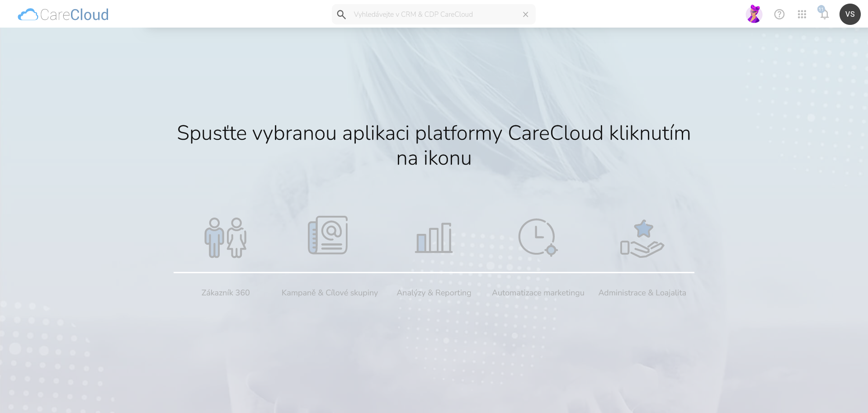
Task: Open the Analýzy & Reporting bar chart icon
Action: point(434,237)
